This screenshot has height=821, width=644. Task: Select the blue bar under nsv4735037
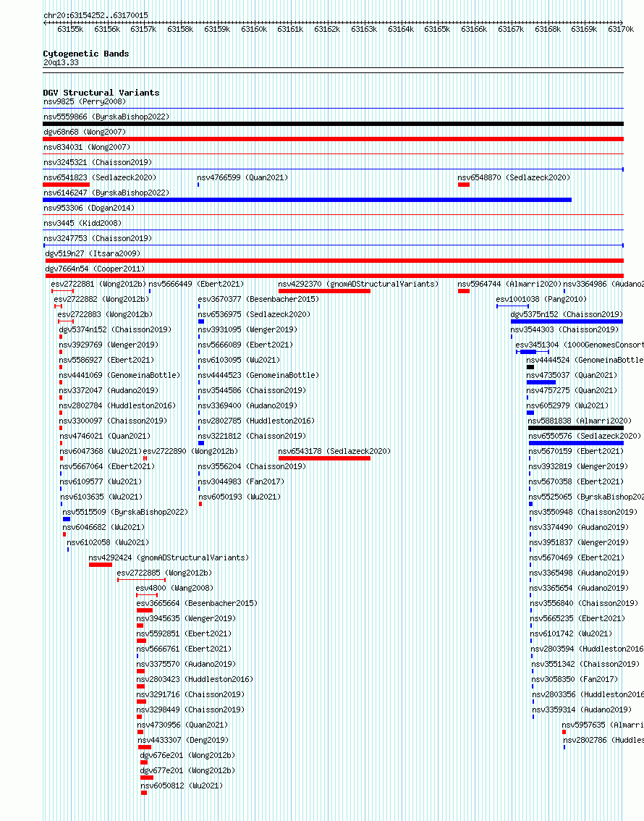pyautogui.click(x=541, y=382)
